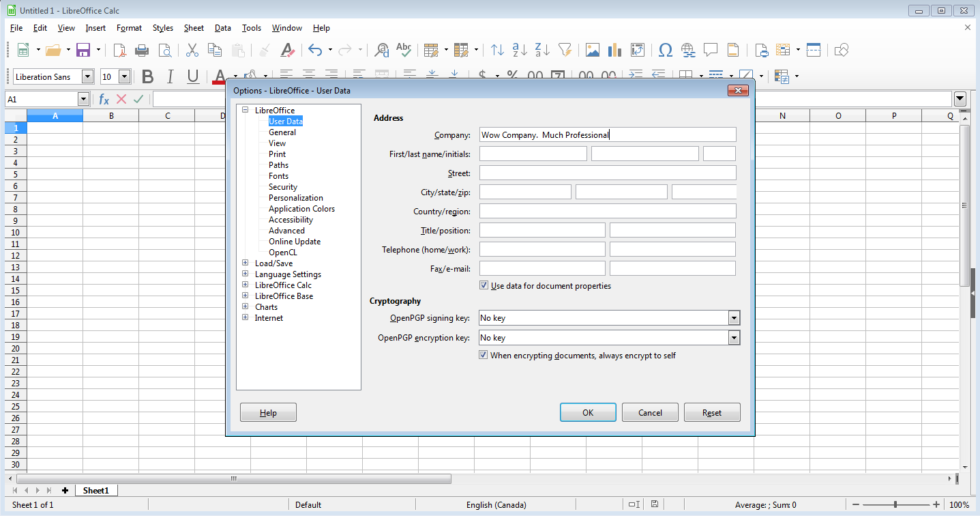Open the Sheet menu

click(x=194, y=28)
